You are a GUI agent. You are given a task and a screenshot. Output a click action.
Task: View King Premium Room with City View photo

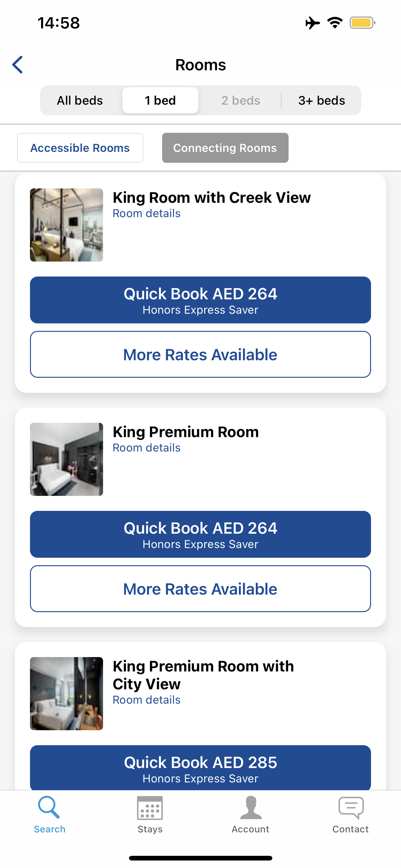[66, 693]
